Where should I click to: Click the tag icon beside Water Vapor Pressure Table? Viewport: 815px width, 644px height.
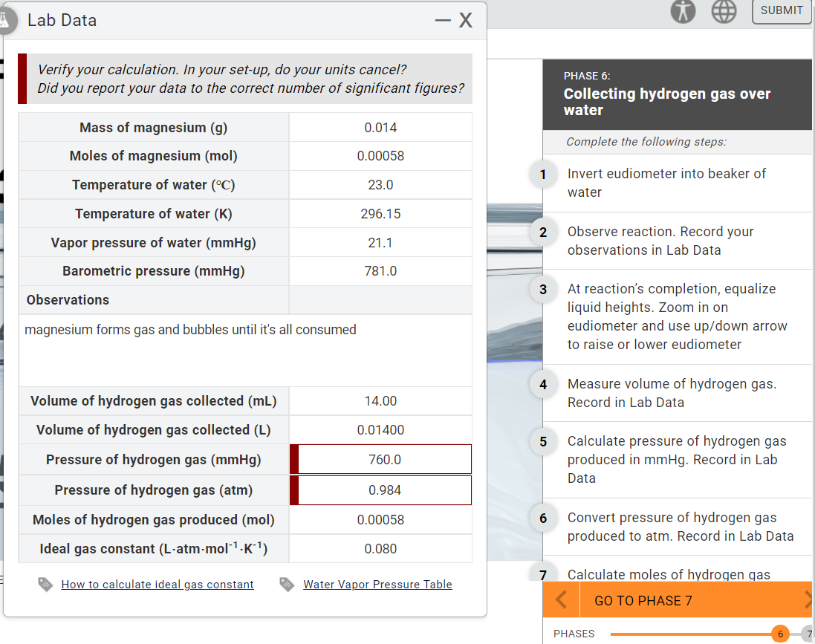tap(287, 584)
